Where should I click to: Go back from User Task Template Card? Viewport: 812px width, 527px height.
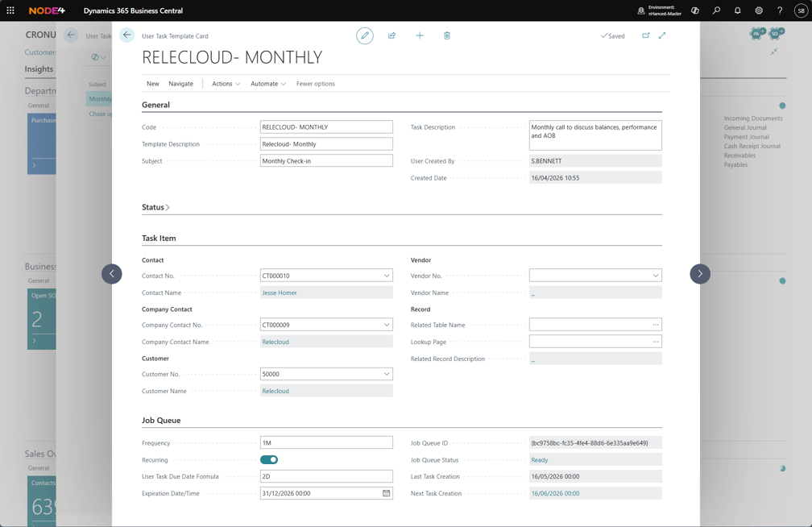[x=127, y=35]
